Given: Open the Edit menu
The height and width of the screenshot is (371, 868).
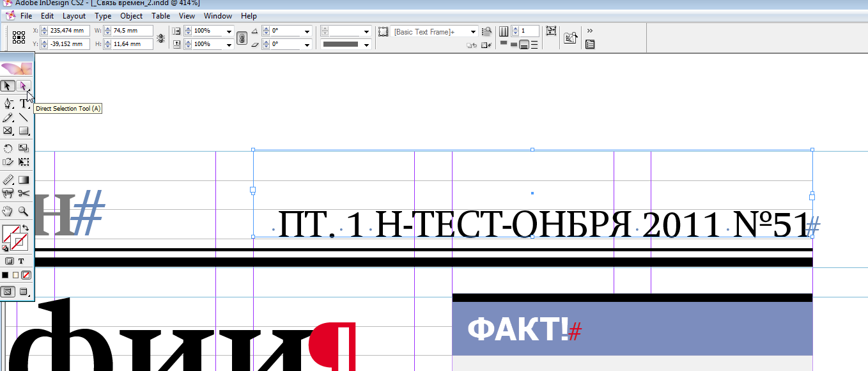Looking at the screenshot, I should coord(47,16).
